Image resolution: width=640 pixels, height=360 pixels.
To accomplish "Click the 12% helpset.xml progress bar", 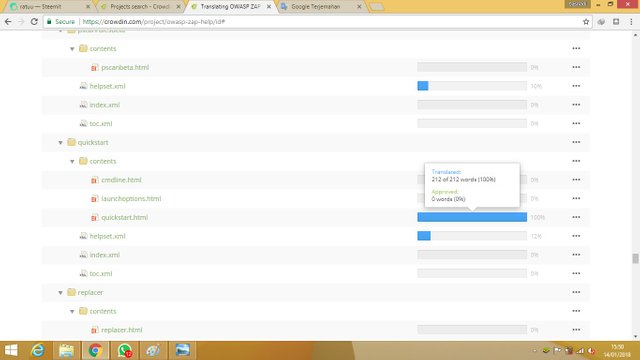I will click(472, 236).
